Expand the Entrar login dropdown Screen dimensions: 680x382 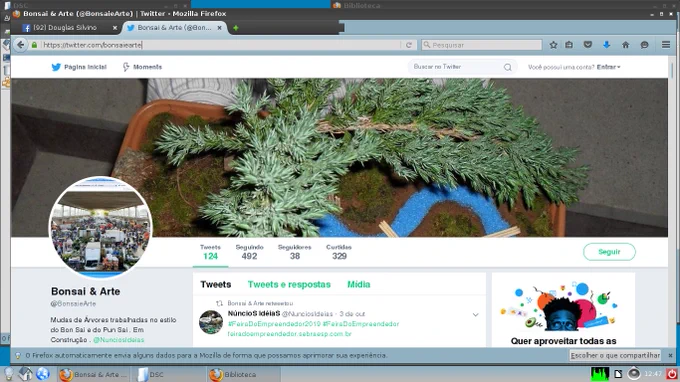click(x=608, y=67)
